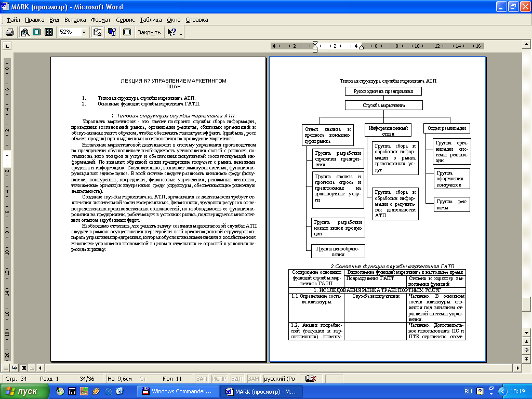532x399 pixels.
Task: Click the русский language indicator in status bar
Action: pyautogui.click(x=279, y=379)
